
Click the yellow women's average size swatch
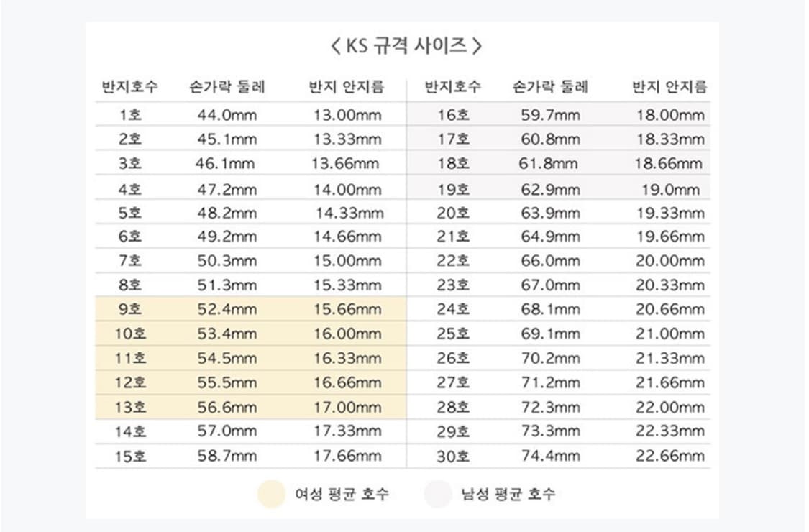[x=271, y=494]
